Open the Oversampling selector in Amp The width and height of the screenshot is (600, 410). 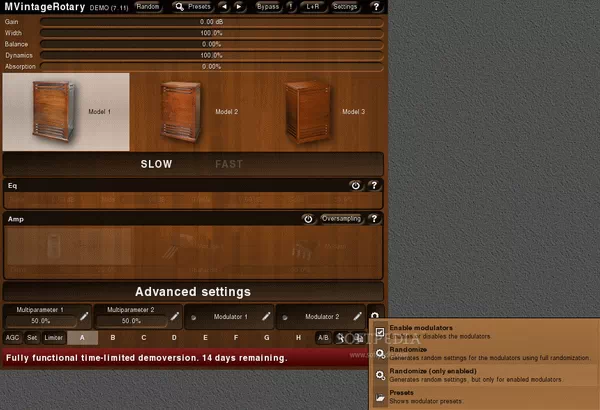[341, 219]
